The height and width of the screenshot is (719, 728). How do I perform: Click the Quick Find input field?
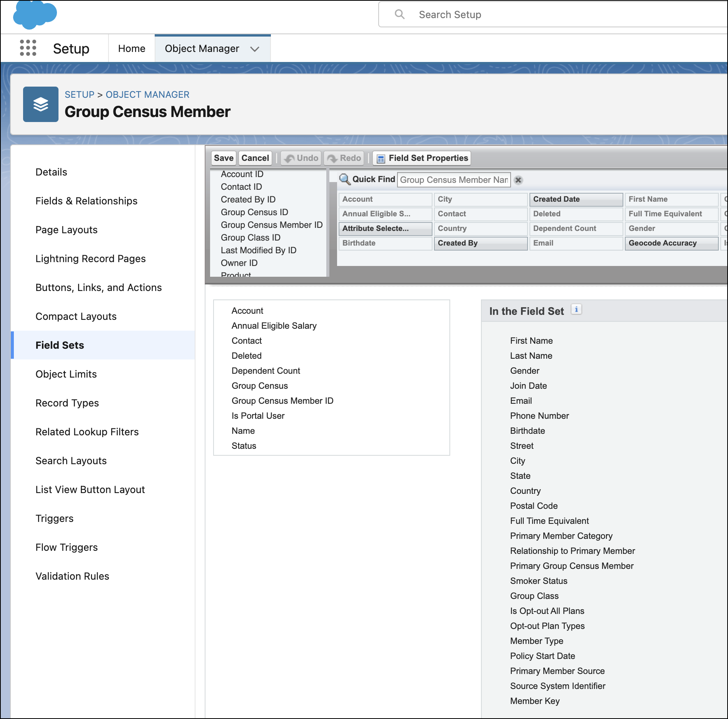(454, 180)
